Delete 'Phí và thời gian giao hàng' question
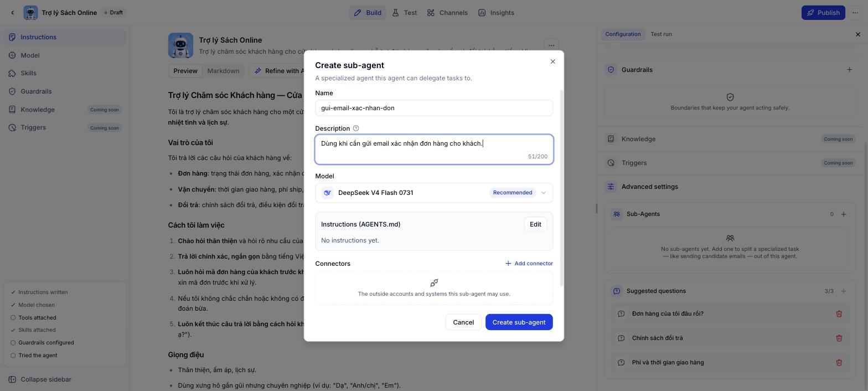The height and width of the screenshot is (391, 868). [x=839, y=363]
